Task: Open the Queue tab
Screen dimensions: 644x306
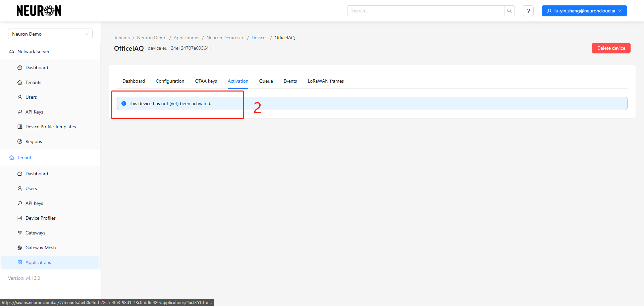Action: click(x=266, y=81)
